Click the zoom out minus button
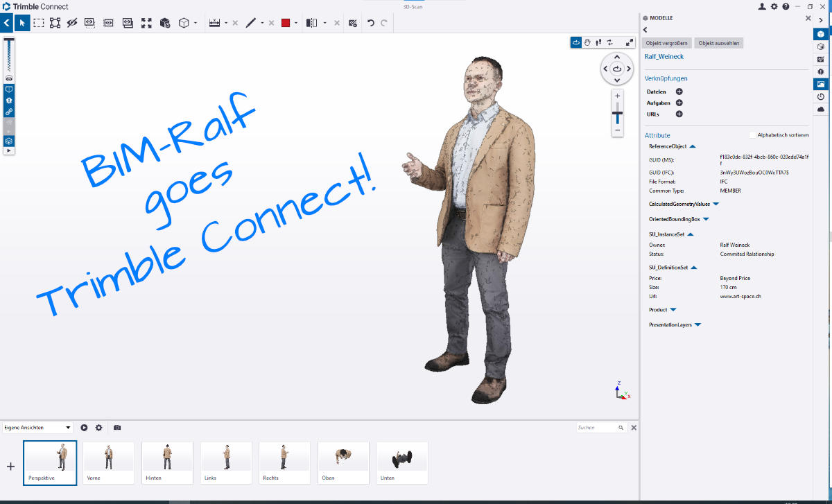The height and width of the screenshot is (504, 832). (x=617, y=130)
